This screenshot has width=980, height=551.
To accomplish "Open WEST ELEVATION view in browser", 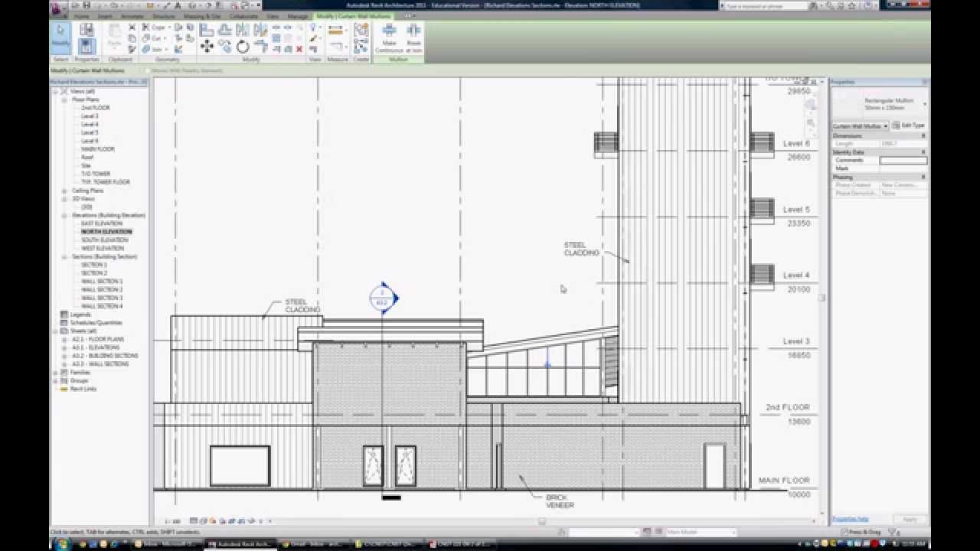I will (103, 248).
